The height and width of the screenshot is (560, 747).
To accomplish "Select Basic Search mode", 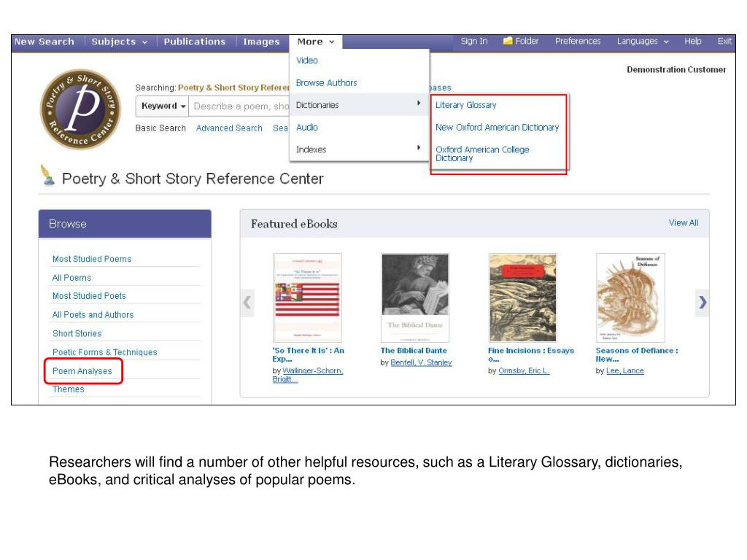I will tap(160, 128).
